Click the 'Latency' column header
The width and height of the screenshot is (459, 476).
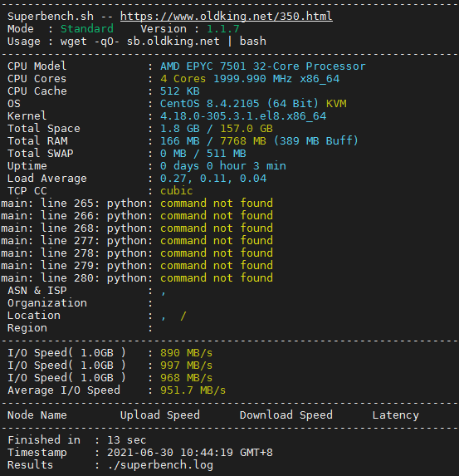pyautogui.click(x=396, y=415)
